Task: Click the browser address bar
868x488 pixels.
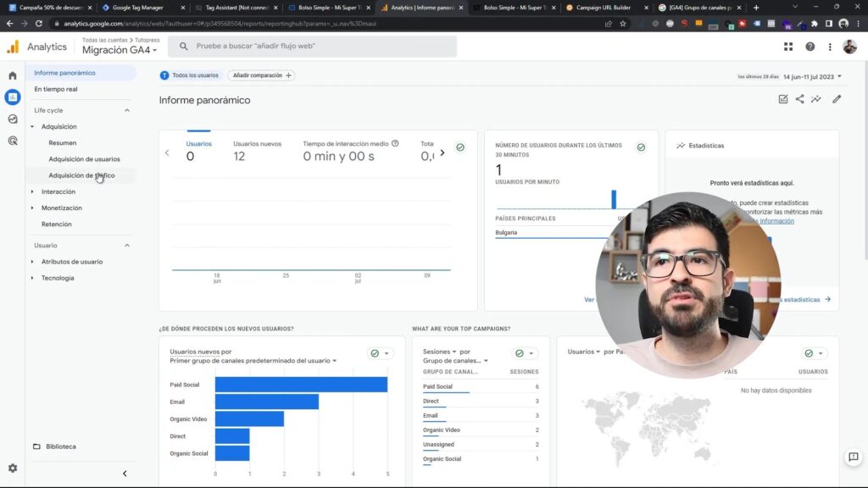Action: pos(330,24)
